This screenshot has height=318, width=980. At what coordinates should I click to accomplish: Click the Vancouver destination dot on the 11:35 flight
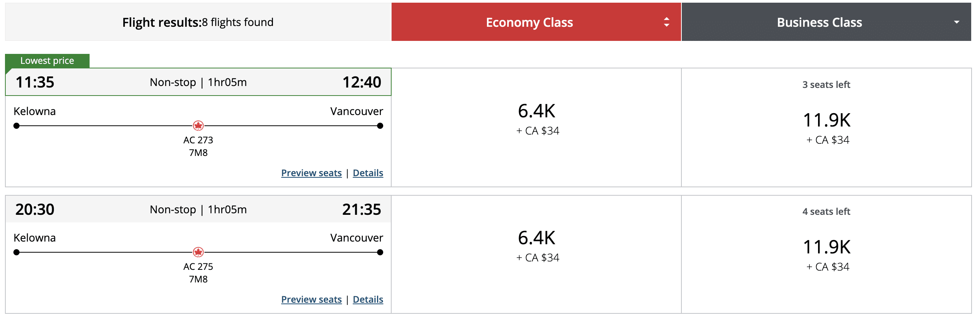(380, 126)
